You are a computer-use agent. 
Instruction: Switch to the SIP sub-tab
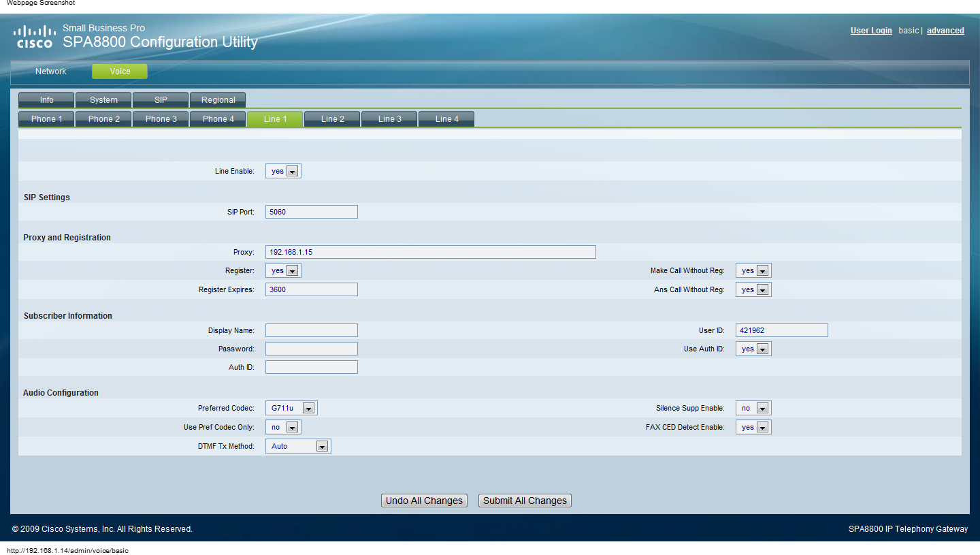pyautogui.click(x=161, y=100)
